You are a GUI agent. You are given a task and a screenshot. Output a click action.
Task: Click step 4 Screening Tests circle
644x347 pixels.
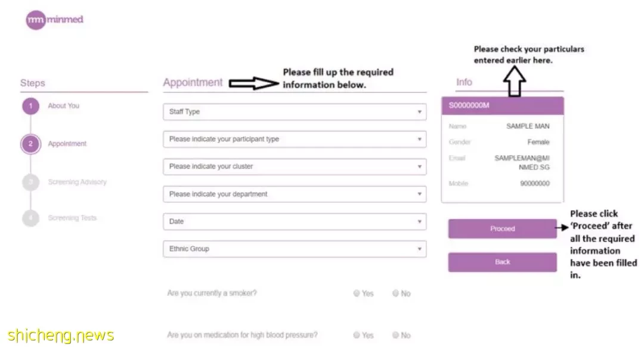30,218
